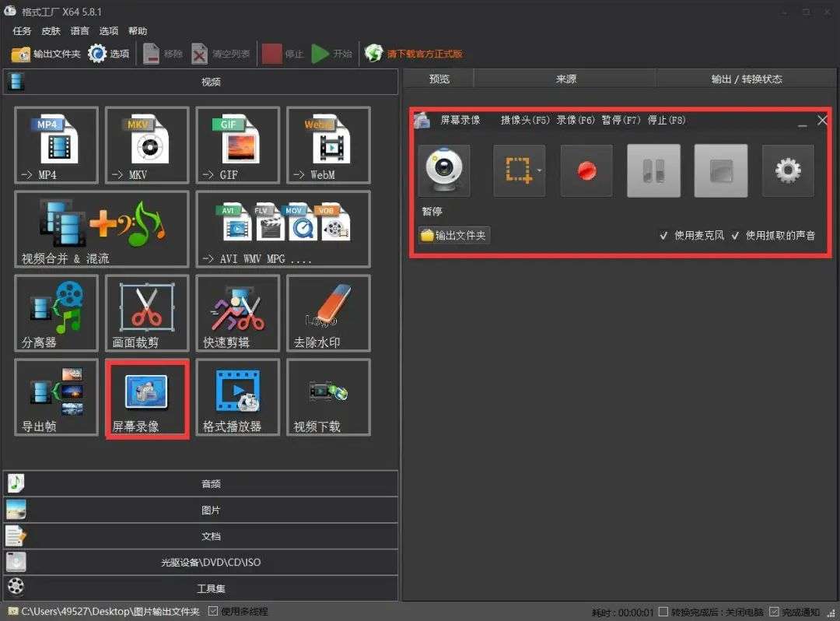Viewport: 840px width, 621px height.
Task: Click the Source (来源) column header
Action: [x=565, y=79]
